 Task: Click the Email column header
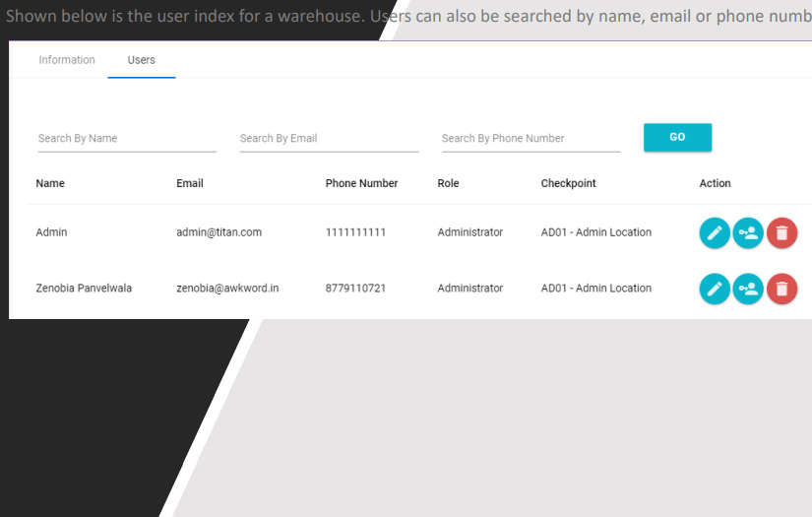click(x=190, y=183)
